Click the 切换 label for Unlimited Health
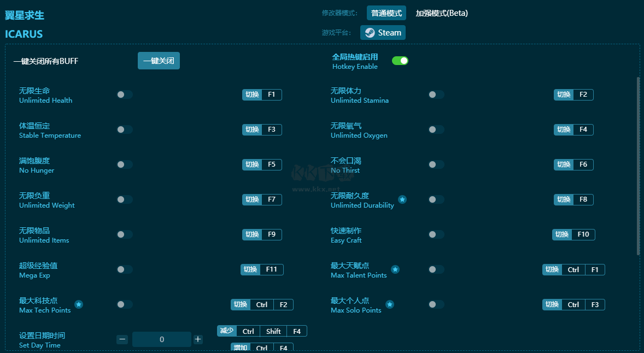 pyautogui.click(x=252, y=95)
